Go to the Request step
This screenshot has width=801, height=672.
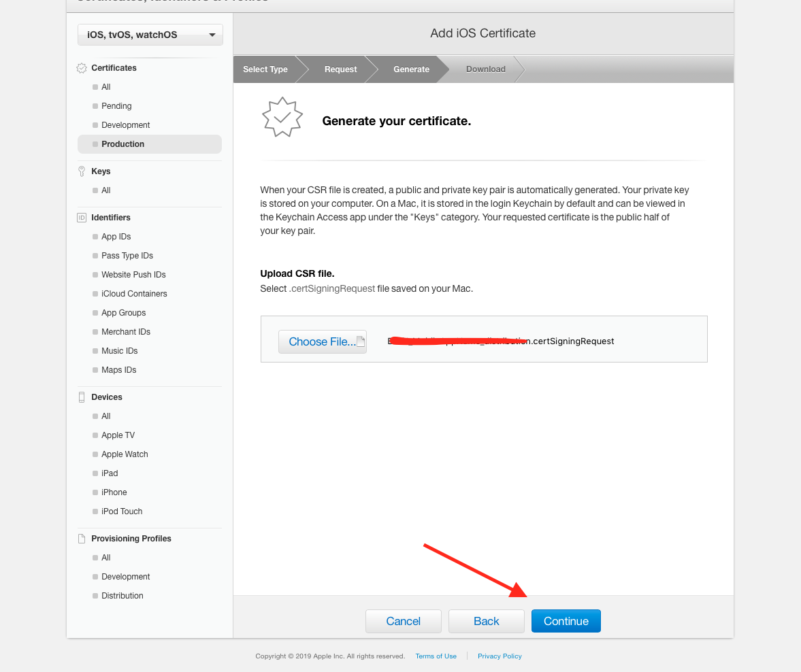tap(340, 69)
